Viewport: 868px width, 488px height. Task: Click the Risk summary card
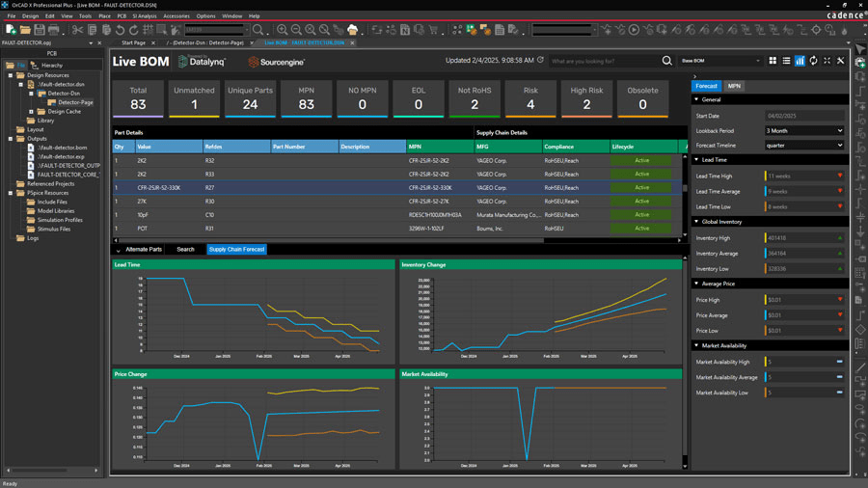pyautogui.click(x=530, y=99)
